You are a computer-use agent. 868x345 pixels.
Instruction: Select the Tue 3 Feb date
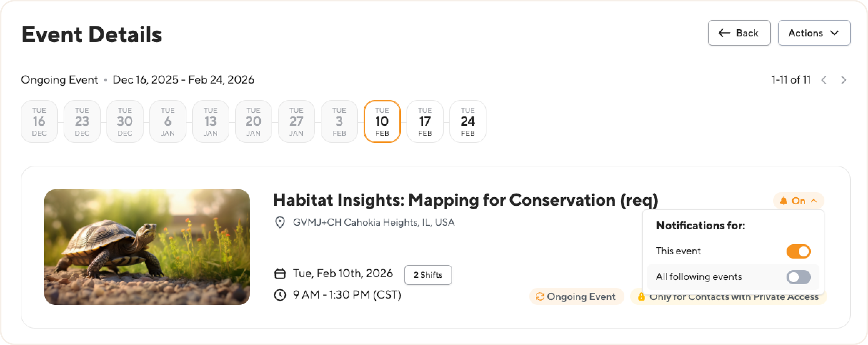tap(339, 121)
